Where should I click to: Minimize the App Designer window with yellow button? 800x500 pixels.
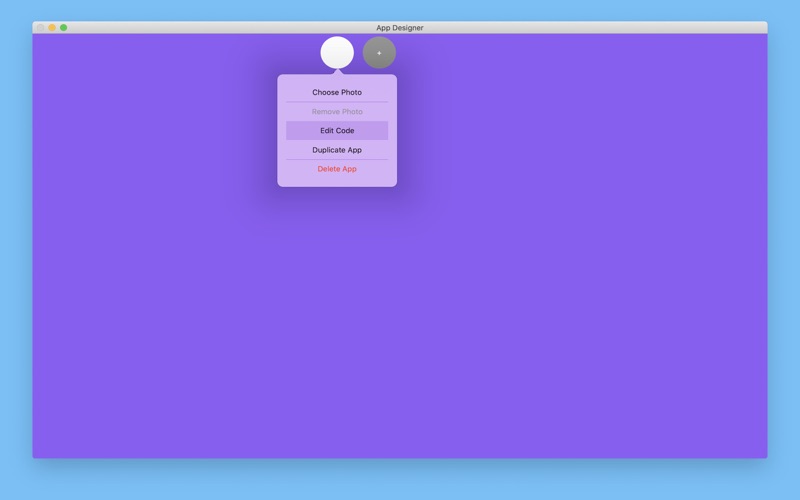[x=52, y=28]
